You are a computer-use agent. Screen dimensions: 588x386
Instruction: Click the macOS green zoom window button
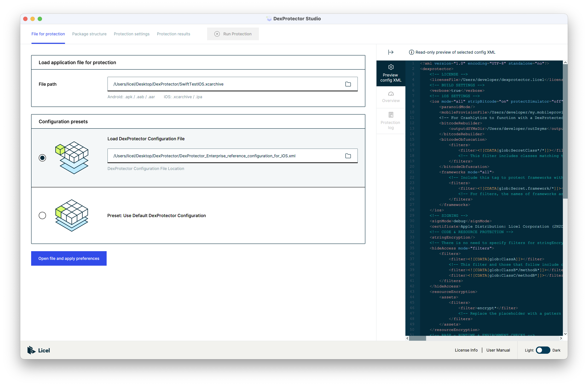40,19
